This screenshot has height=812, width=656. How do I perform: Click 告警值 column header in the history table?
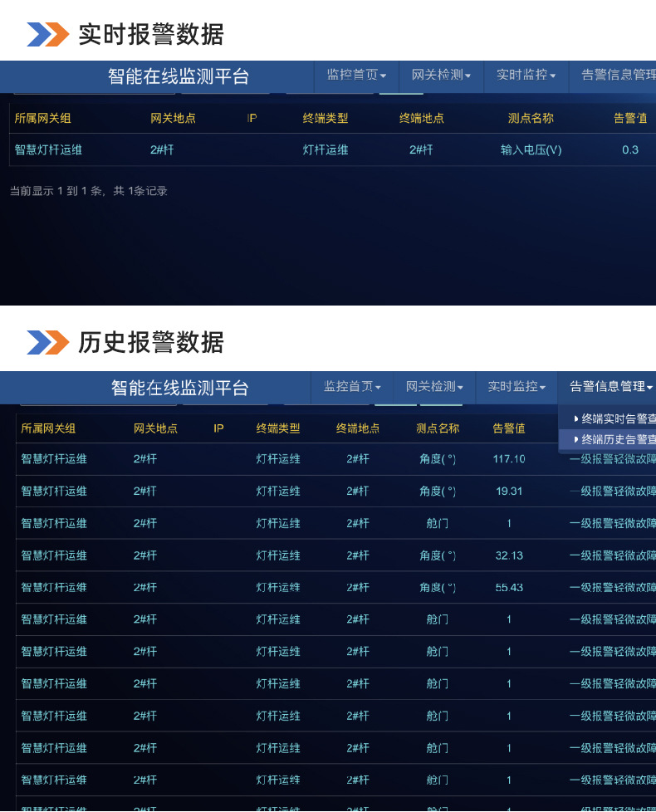coord(509,428)
